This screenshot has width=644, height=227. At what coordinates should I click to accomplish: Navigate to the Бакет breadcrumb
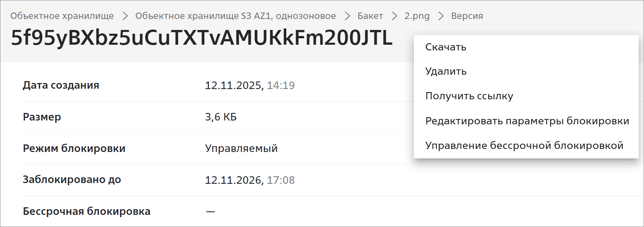[x=370, y=16]
